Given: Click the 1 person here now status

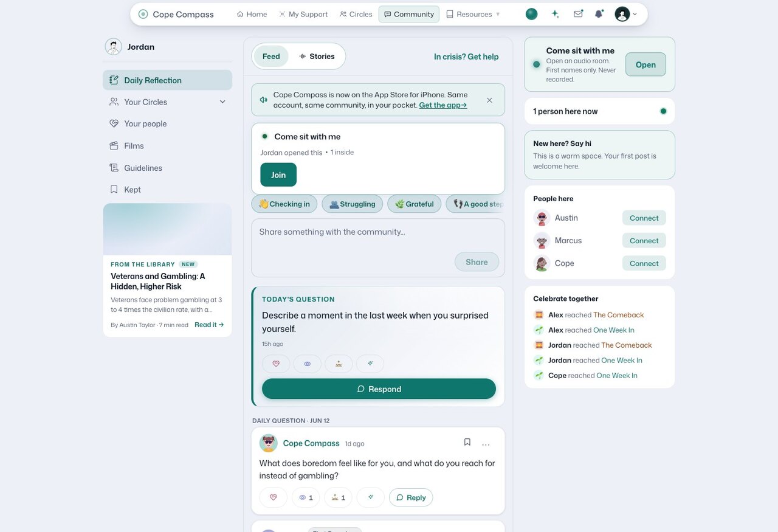Looking at the screenshot, I should click(x=599, y=111).
